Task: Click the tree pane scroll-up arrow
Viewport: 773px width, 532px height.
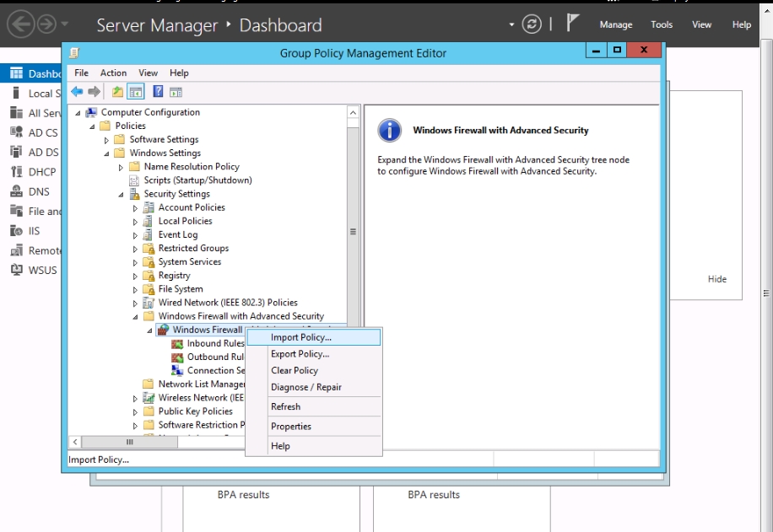Action: (x=353, y=113)
